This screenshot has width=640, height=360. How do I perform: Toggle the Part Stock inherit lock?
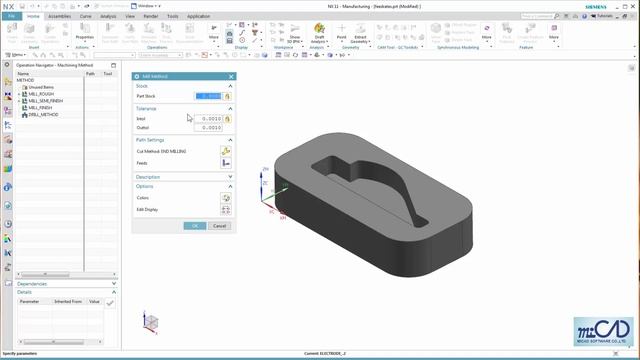click(227, 96)
